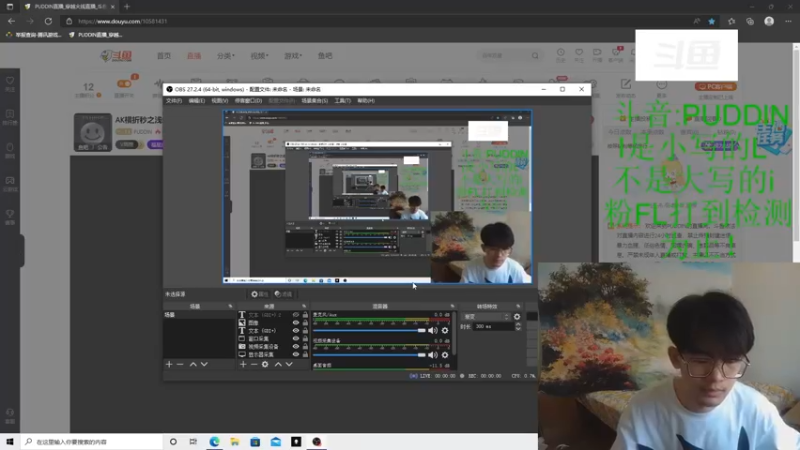Move the selected source down in the list
Screen dimensions: 800x450
click(x=289, y=364)
